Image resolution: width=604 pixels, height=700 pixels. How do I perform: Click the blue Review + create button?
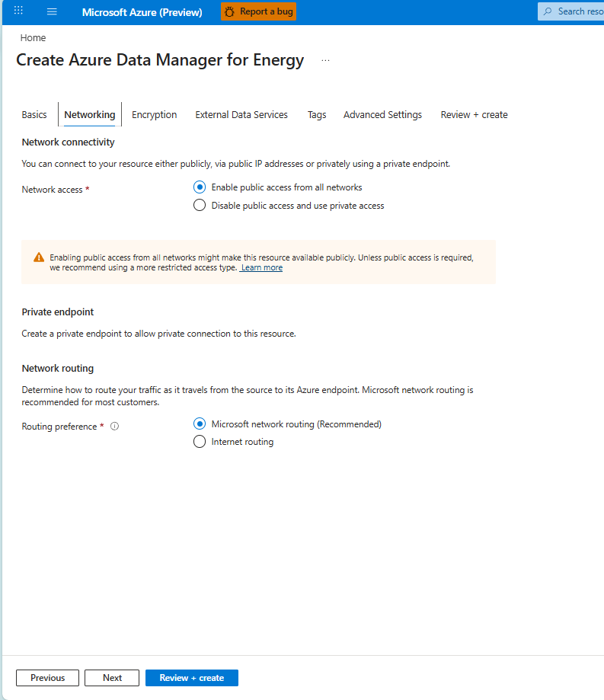[192, 678]
